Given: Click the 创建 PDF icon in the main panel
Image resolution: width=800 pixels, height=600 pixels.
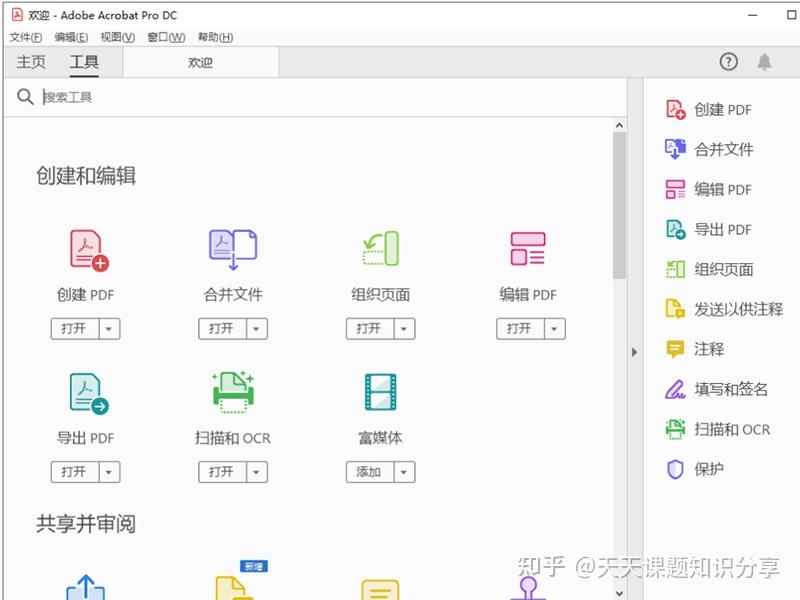Looking at the screenshot, I should coord(89,250).
